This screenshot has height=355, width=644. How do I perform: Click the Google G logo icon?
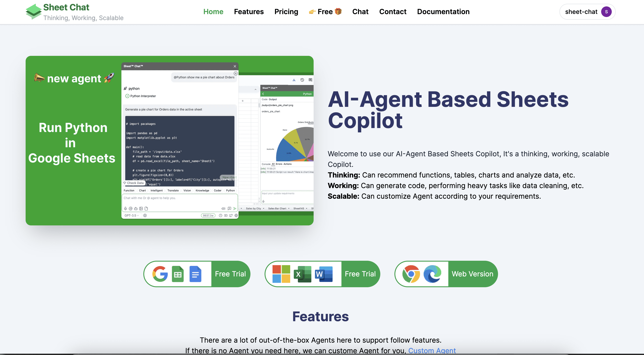tap(160, 274)
